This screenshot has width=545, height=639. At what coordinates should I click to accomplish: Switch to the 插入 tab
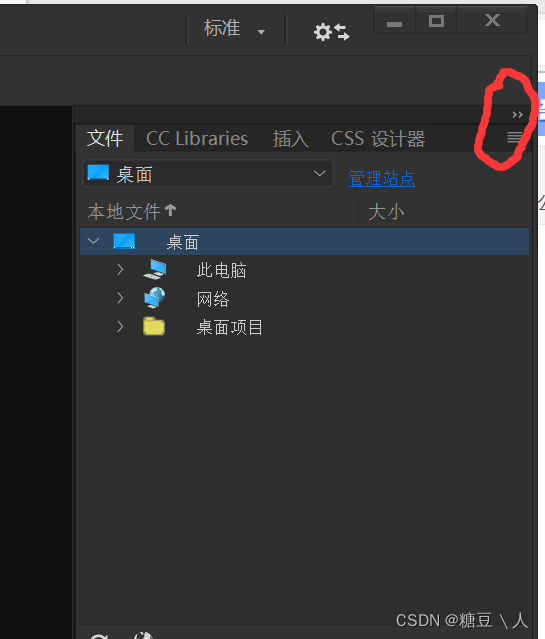tap(290, 139)
